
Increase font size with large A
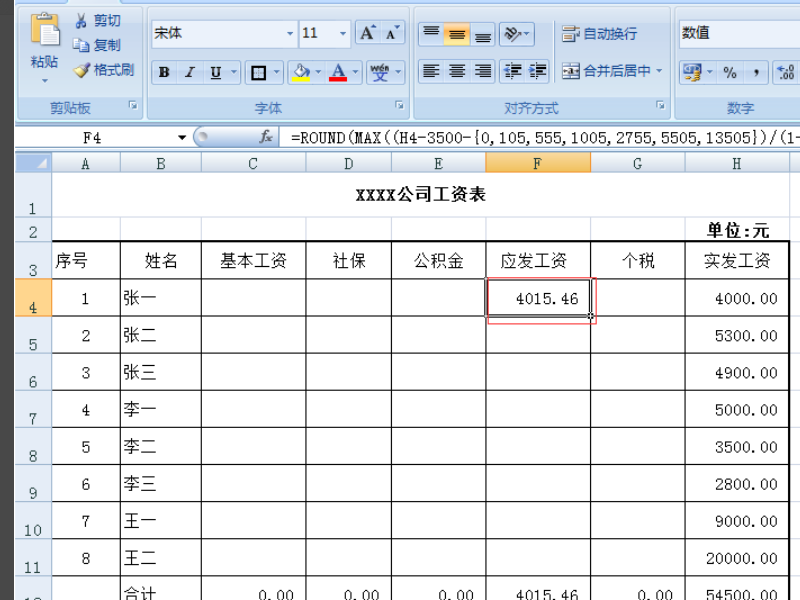pos(367,34)
